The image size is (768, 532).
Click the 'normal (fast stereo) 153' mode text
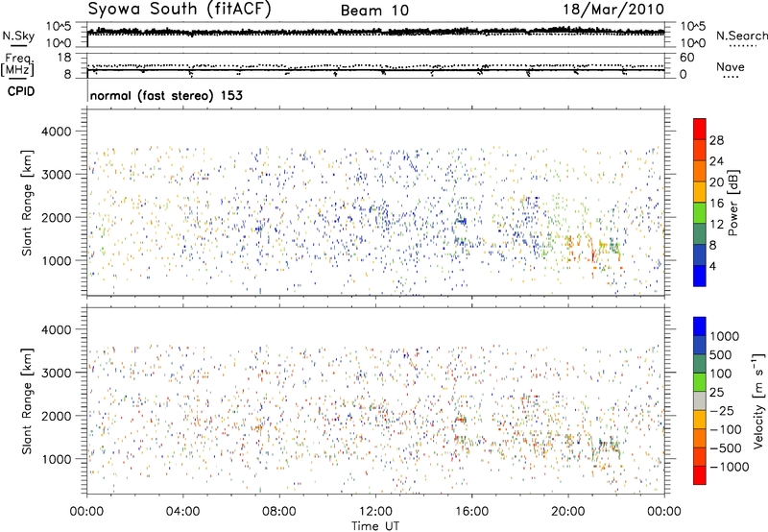click(x=166, y=95)
